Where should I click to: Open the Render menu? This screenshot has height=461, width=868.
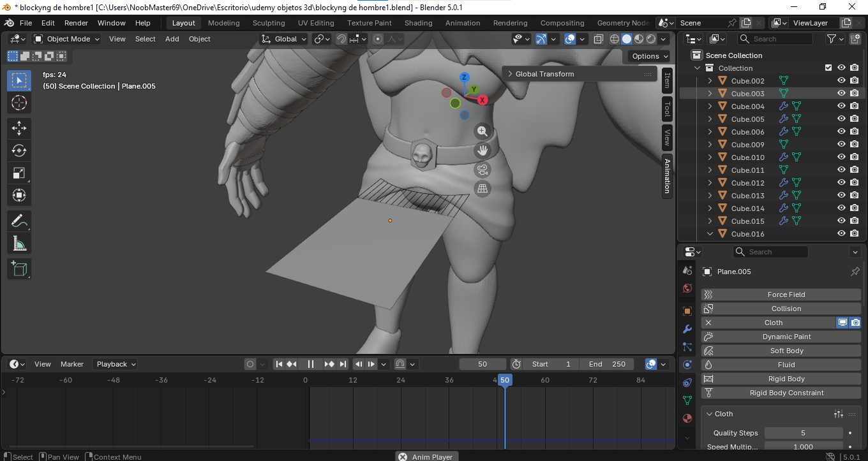76,23
